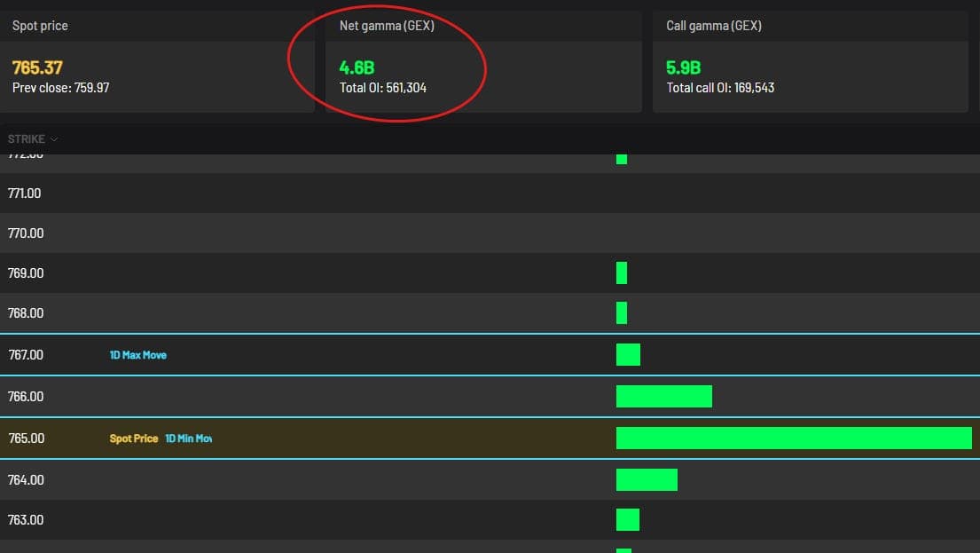This screenshot has height=553, width=980.
Task: Click the gamma bar for strike 767.00
Action: point(628,355)
